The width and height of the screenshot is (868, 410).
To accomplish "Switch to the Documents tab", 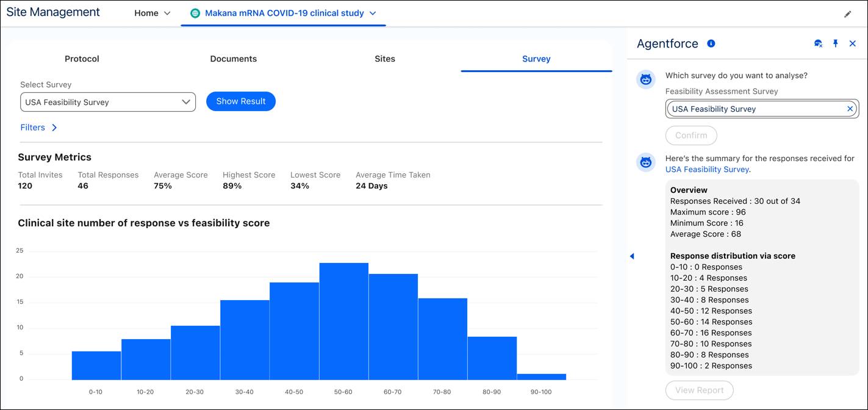I will tap(234, 59).
